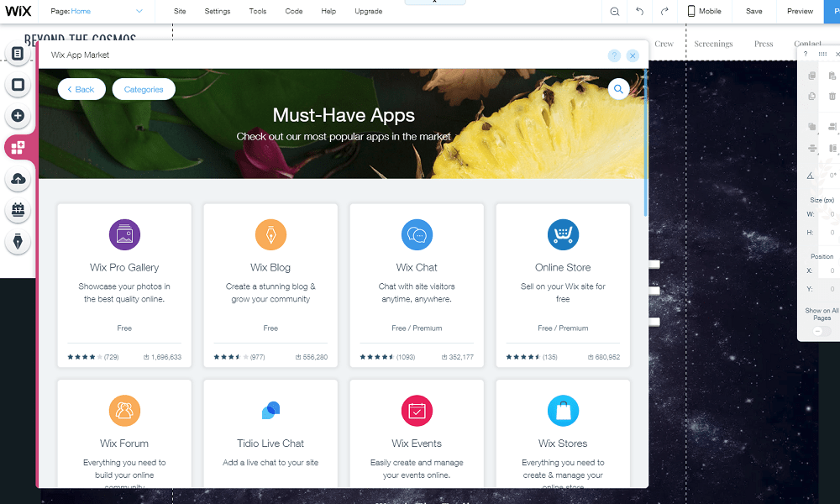
Task: Open the Code menu
Action: [x=293, y=11]
